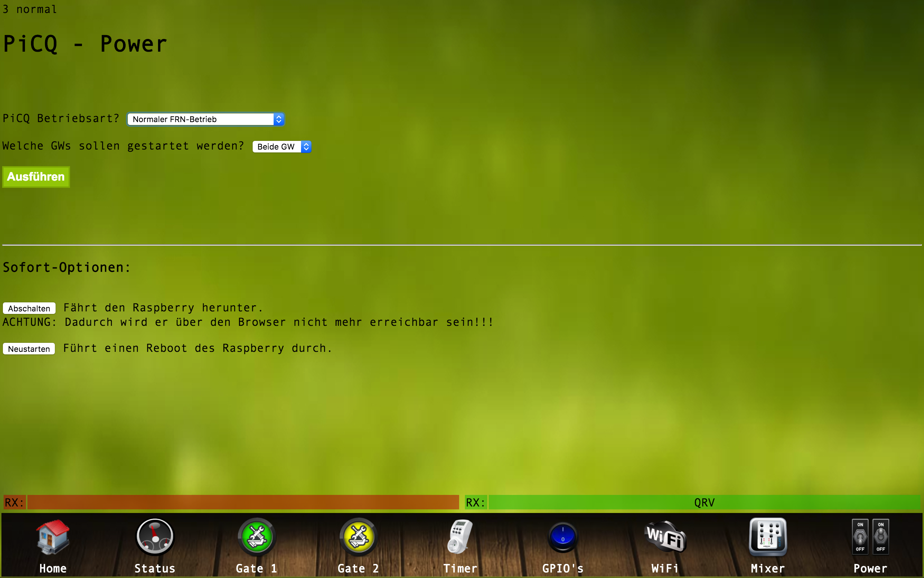Viewport: 924px width, 578px height.
Task: Click the 'PiCQ Betriebsart?' label
Action: 61,118
